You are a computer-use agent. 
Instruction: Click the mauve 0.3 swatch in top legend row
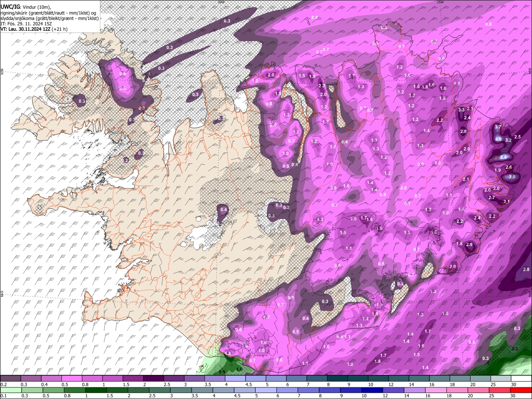(31, 378)
